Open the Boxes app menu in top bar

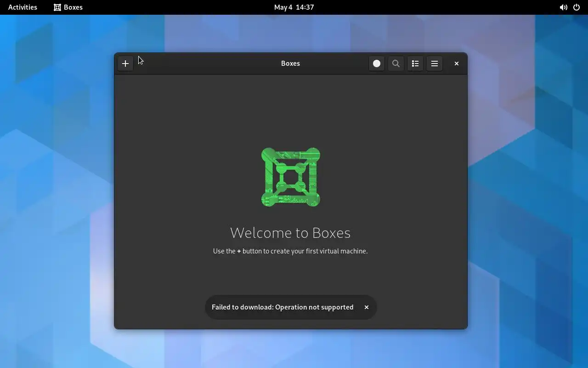(x=68, y=7)
